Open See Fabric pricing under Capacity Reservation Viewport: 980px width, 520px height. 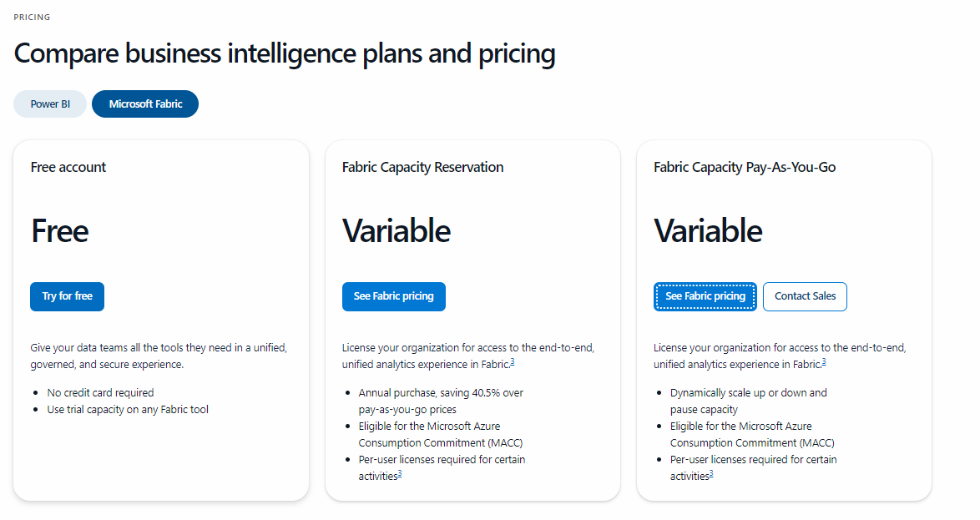point(393,296)
